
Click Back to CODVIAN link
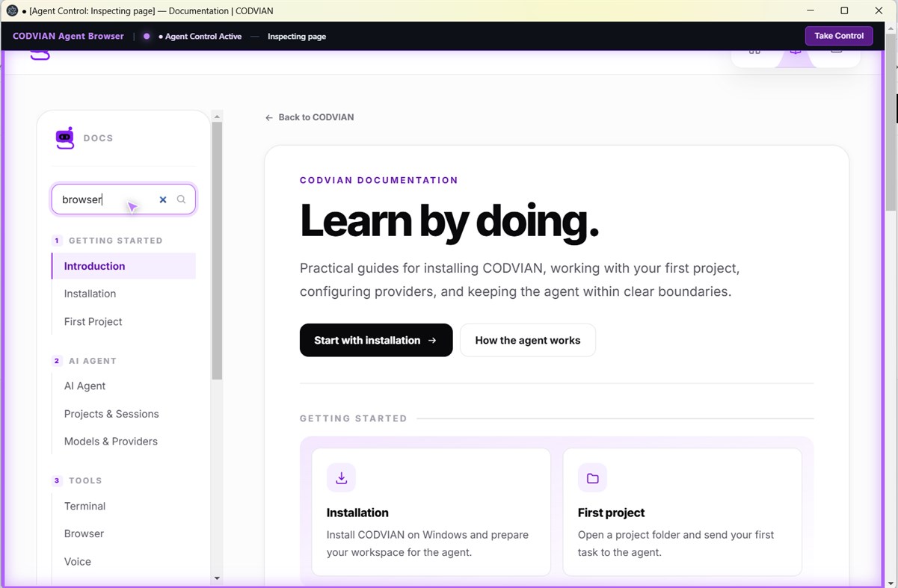point(310,117)
